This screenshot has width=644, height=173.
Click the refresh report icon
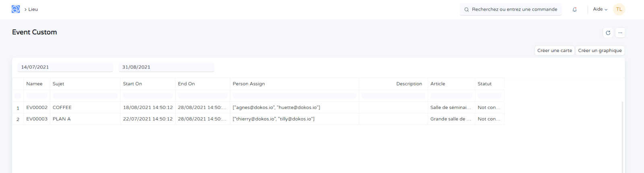608,33
